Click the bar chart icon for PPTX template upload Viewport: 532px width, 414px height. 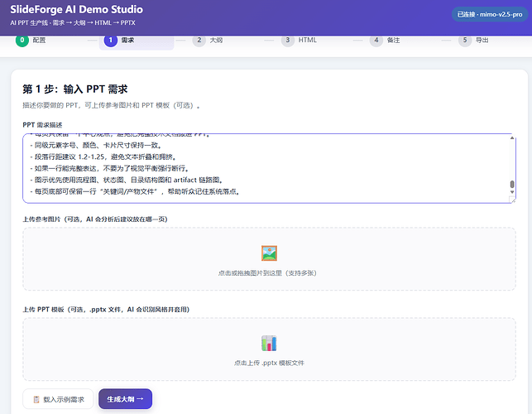tap(269, 343)
